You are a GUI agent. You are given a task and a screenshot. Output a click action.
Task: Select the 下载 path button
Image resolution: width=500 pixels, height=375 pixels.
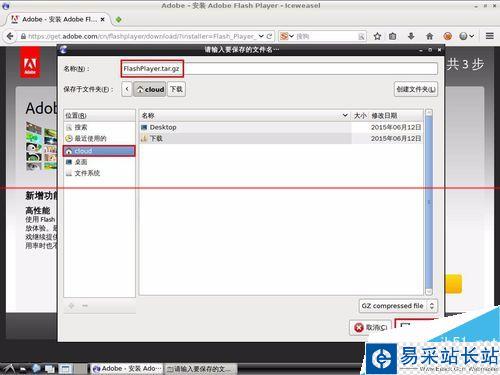pos(176,89)
